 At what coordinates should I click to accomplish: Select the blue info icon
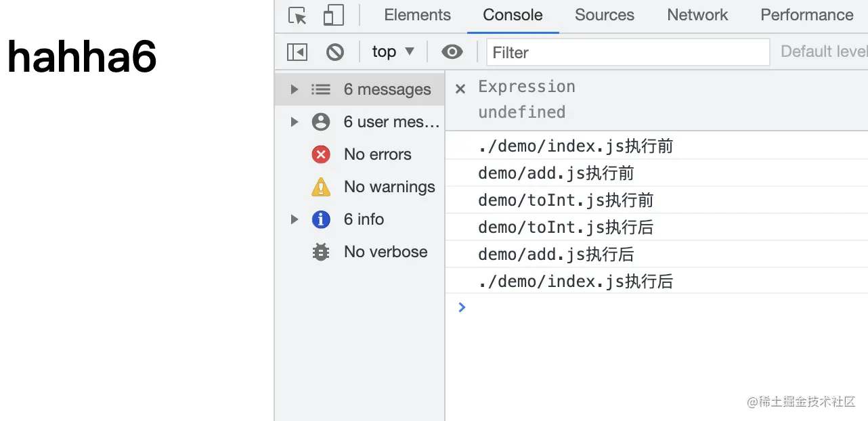pyautogui.click(x=321, y=219)
